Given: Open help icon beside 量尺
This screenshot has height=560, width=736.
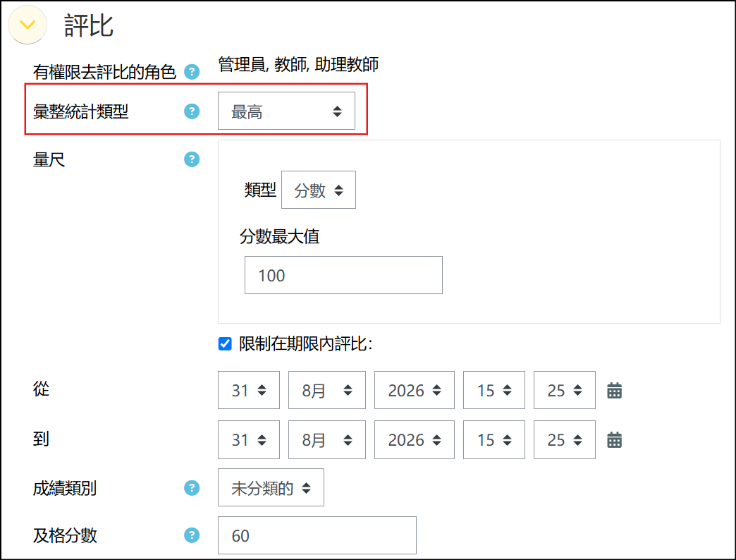Looking at the screenshot, I should [192, 159].
